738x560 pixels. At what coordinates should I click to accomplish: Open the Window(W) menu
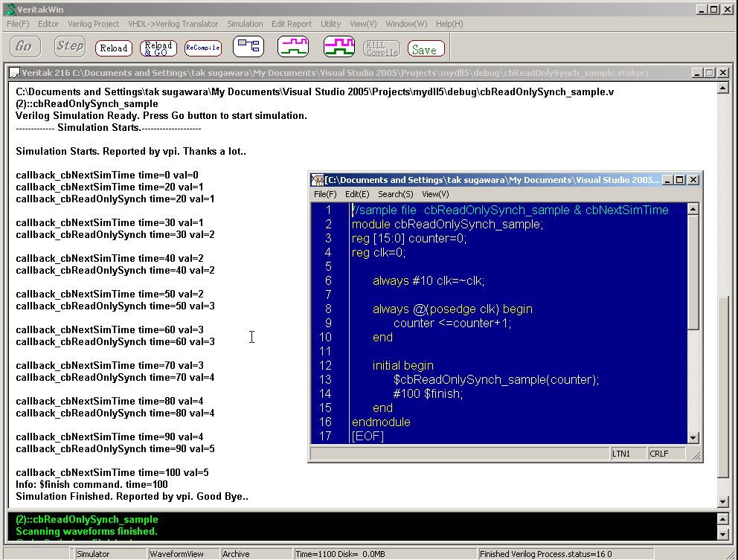point(406,24)
